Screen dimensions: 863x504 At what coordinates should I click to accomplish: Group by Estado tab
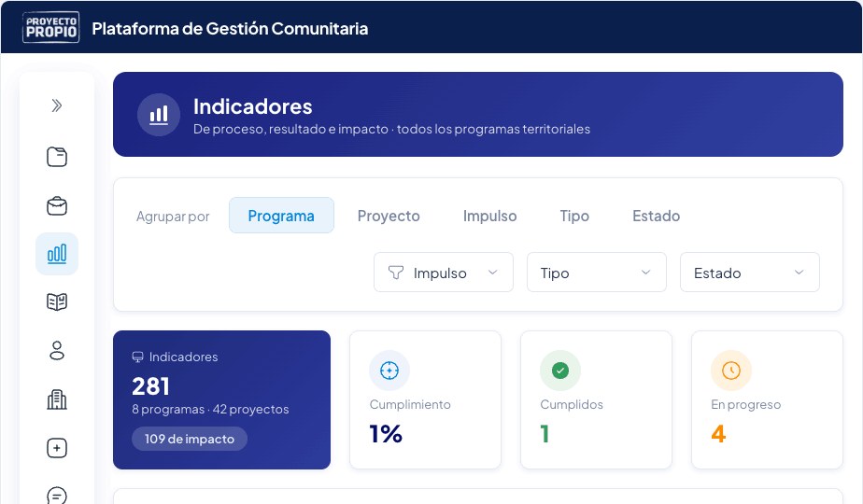pos(656,216)
